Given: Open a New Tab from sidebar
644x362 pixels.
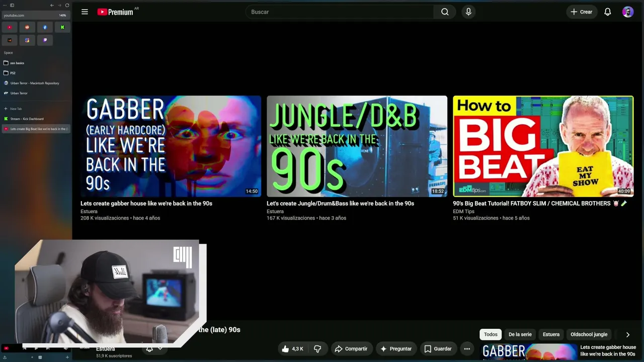Looking at the screenshot, I should click(35, 109).
